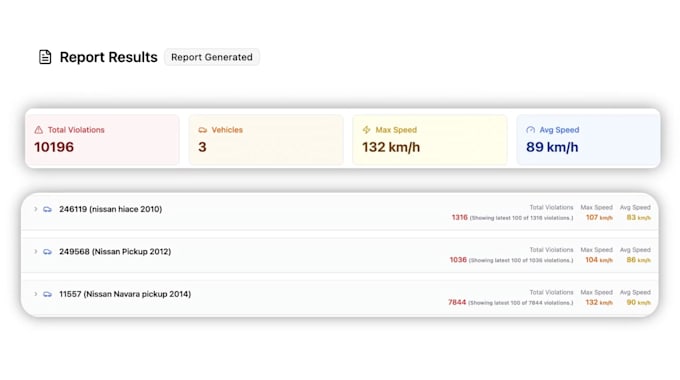
Task: Click the 1036 violations count
Action: 458,260
